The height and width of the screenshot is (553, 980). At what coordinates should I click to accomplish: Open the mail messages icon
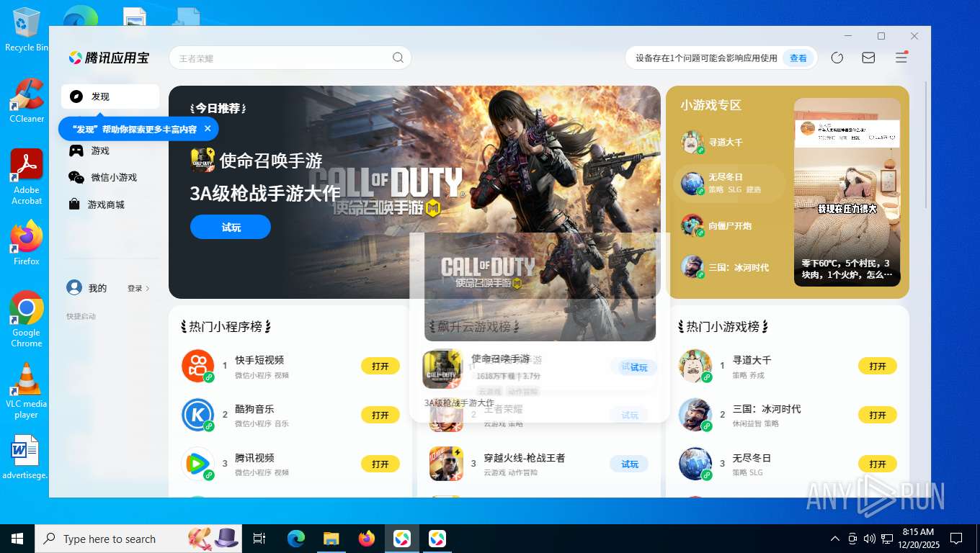(x=868, y=58)
